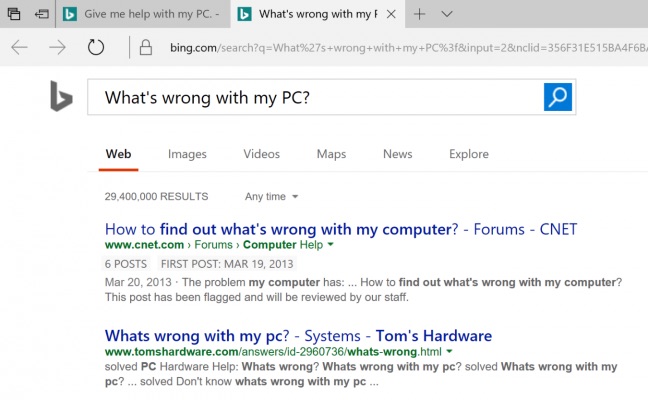The height and width of the screenshot is (400, 648).
Task: Switch to 'Give me help with my PC' tab
Action: coord(143,14)
